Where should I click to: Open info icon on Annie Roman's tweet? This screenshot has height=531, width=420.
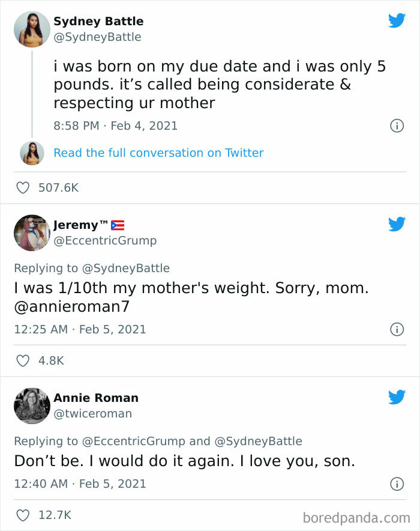(396, 484)
